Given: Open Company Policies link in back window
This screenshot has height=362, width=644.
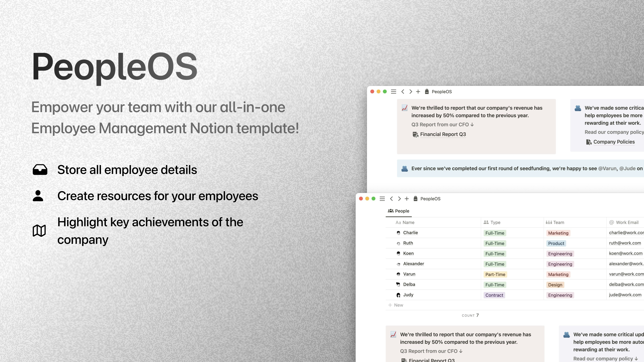Looking at the screenshot, I should click(x=614, y=142).
